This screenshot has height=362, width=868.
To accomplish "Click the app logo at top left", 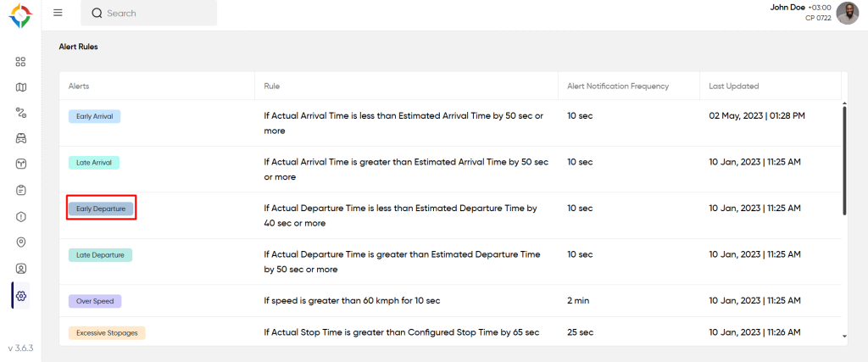I will click(x=20, y=15).
